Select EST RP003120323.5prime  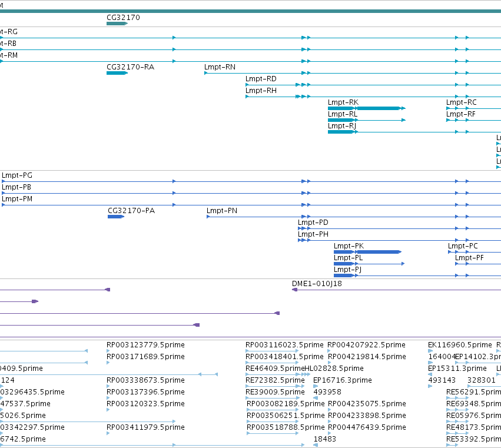pyautogui.click(x=145, y=404)
